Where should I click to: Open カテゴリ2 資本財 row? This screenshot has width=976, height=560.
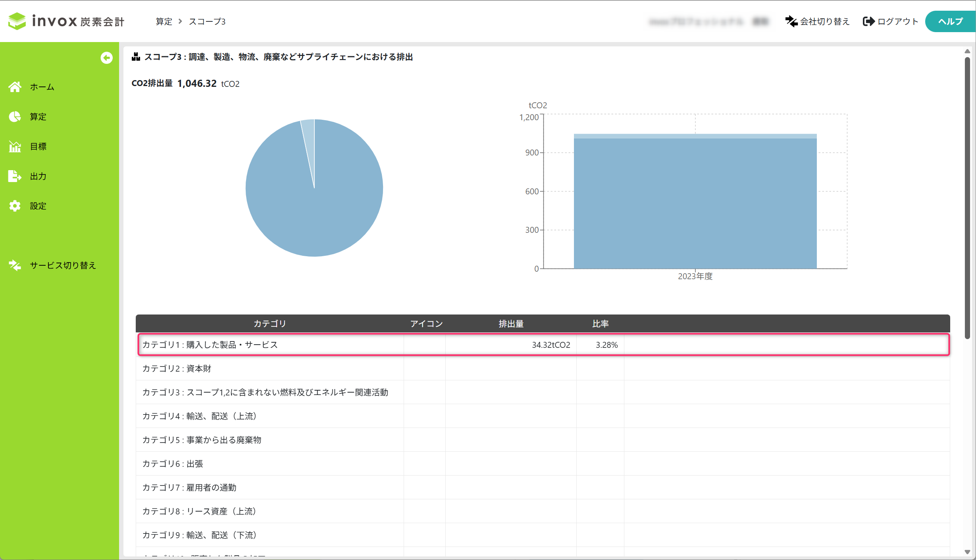[177, 368]
